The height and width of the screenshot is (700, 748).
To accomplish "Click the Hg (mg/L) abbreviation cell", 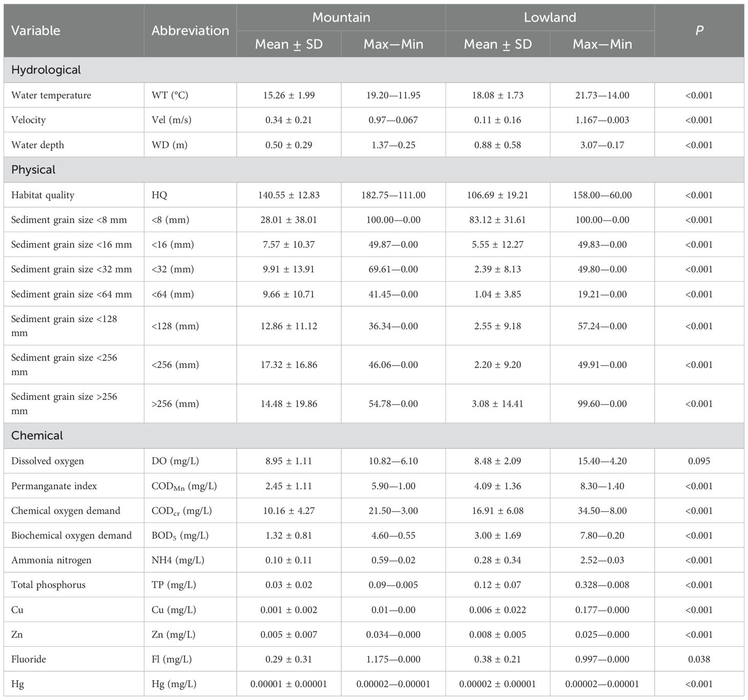I will click(174, 684).
